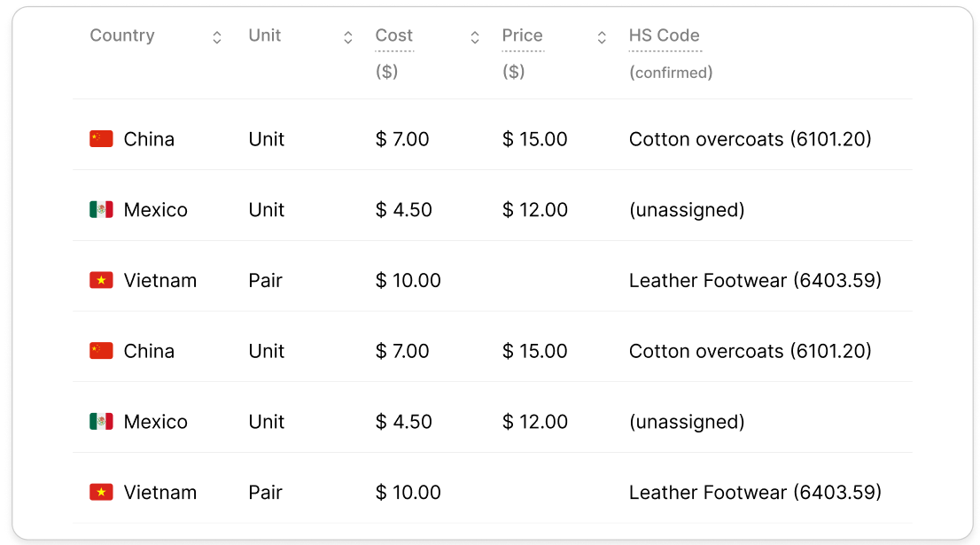The width and height of the screenshot is (980, 545).
Task: Click the underlined HS Code header label
Action: pyautogui.click(x=665, y=35)
